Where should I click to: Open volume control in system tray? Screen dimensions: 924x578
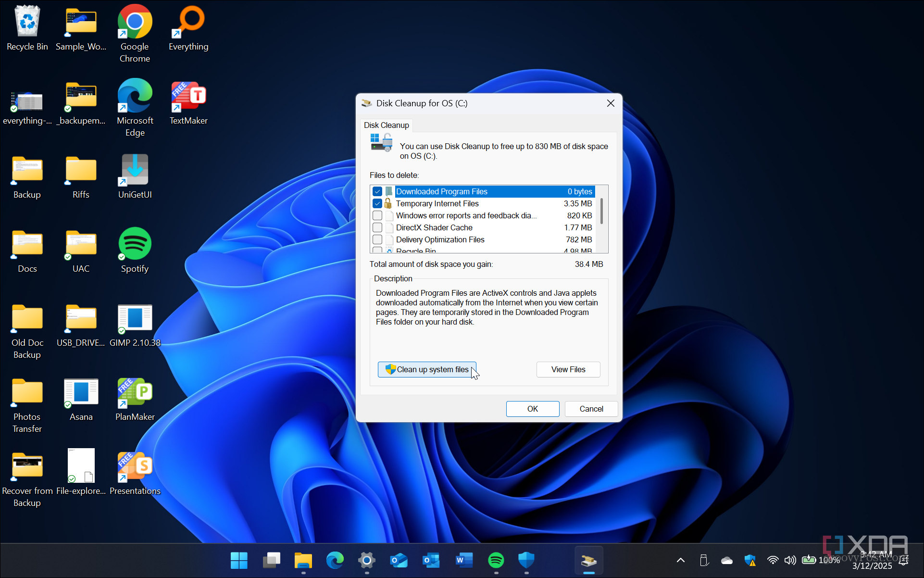[790, 560]
